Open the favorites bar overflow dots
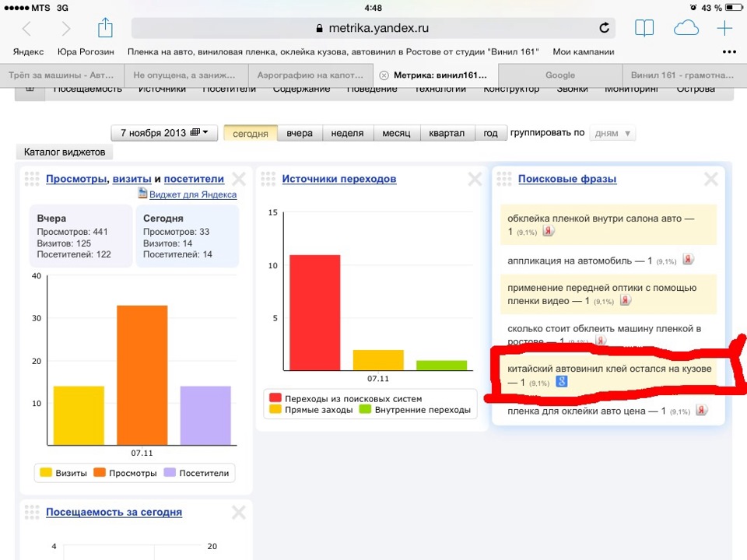 (x=729, y=51)
